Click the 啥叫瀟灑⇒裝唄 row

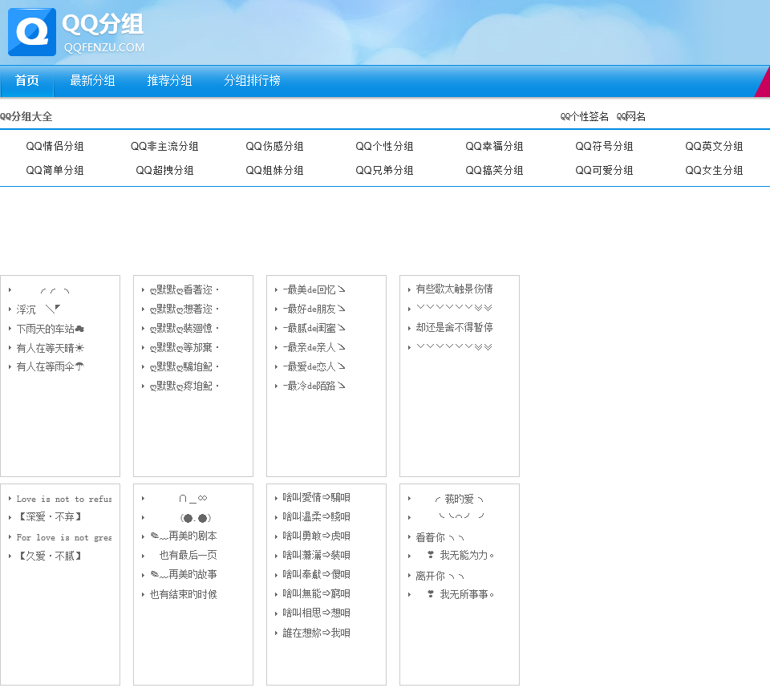coord(316,555)
